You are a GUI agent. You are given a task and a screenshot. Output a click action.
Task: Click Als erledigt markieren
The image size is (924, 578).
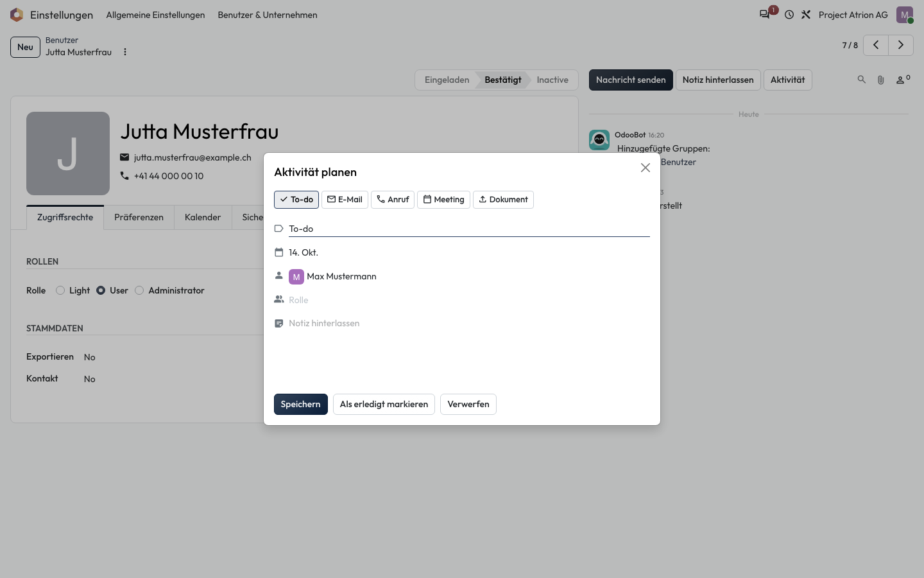[x=384, y=404]
